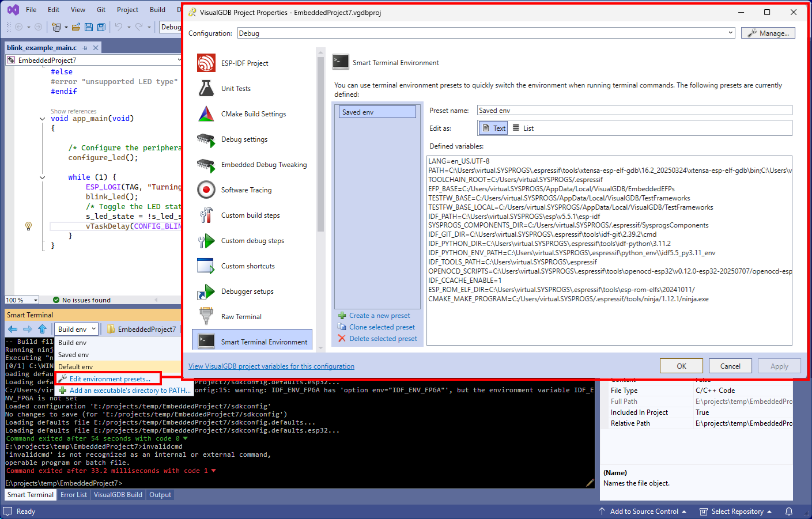Screen dimensions: 812x519
Task: Select the Unit Tests flask icon
Action: (x=206, y=88)
